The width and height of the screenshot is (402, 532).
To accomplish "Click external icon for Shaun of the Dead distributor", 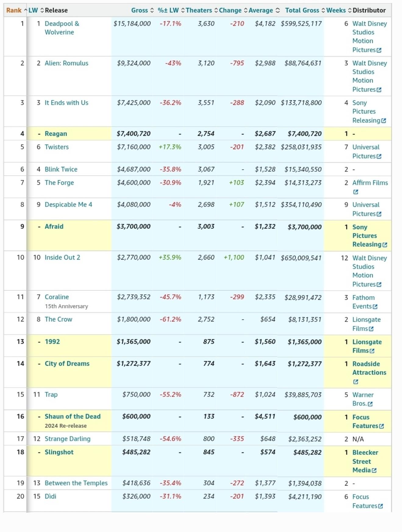I will [x=381, y=426].
